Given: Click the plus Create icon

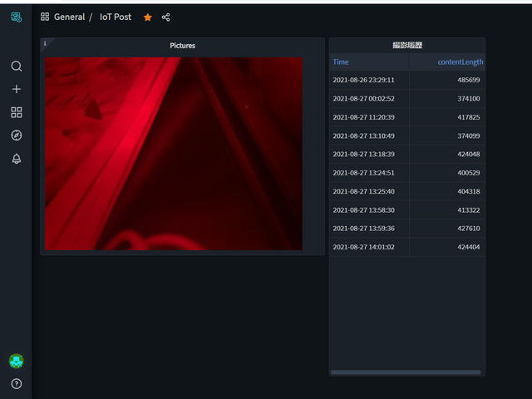Looking at the screenshot, I should (16, 89).
